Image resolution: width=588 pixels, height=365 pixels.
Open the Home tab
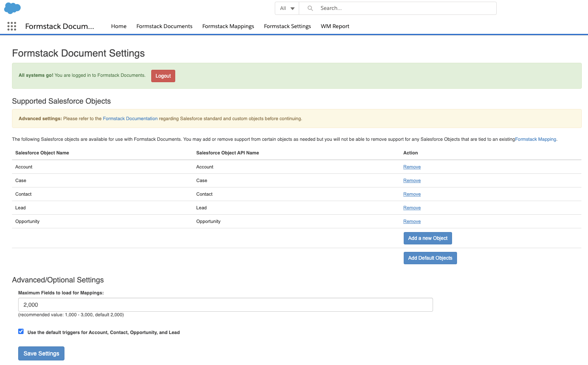(119, 26)
